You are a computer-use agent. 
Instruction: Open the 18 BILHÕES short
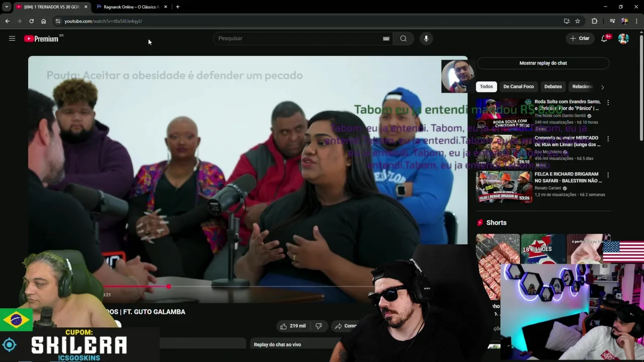pos(543,249)
